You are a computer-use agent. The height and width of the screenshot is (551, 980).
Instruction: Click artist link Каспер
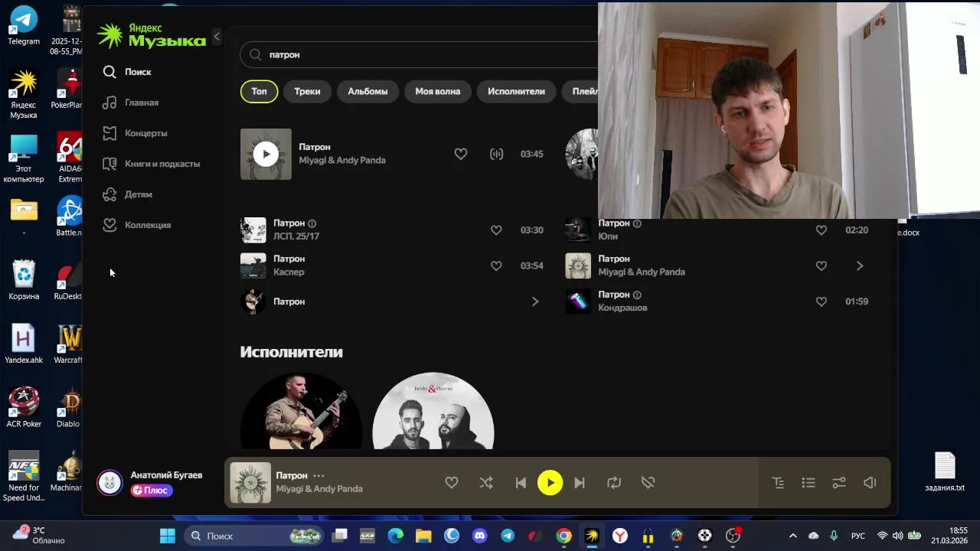289,272
